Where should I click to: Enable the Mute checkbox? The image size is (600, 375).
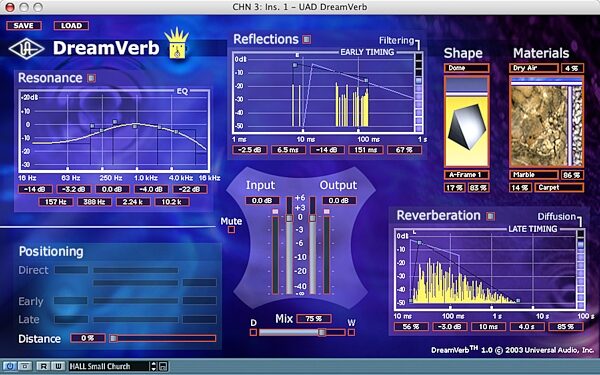(x=231, y=230)
